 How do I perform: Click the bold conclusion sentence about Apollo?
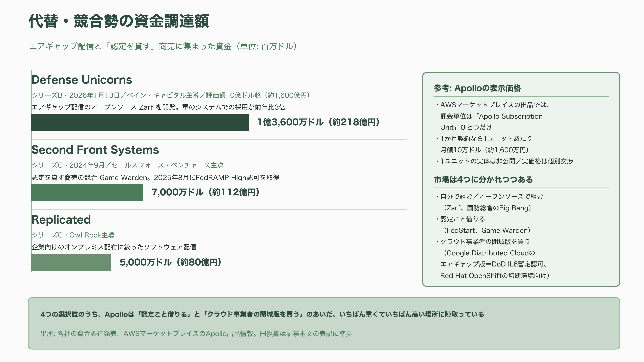tap(262, 314)
